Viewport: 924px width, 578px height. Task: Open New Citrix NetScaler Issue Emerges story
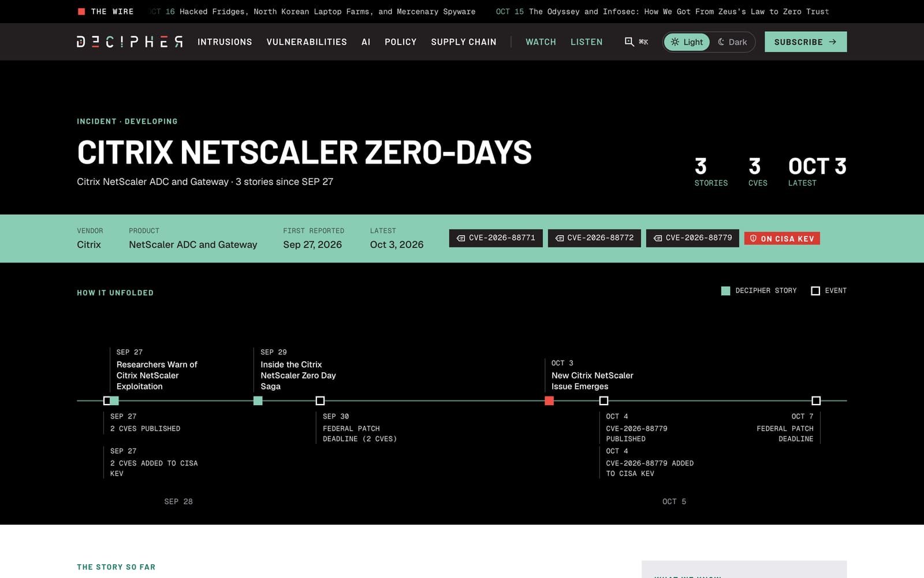click(x=592, y=381)
